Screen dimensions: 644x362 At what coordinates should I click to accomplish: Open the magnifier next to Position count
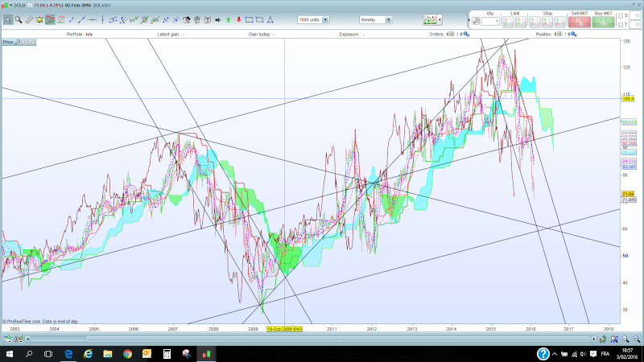pyautogui.click(x=574, y=34)
